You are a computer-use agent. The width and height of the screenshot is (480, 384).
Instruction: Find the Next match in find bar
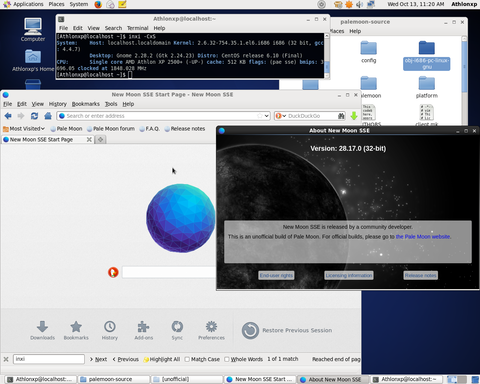[98, 359]
